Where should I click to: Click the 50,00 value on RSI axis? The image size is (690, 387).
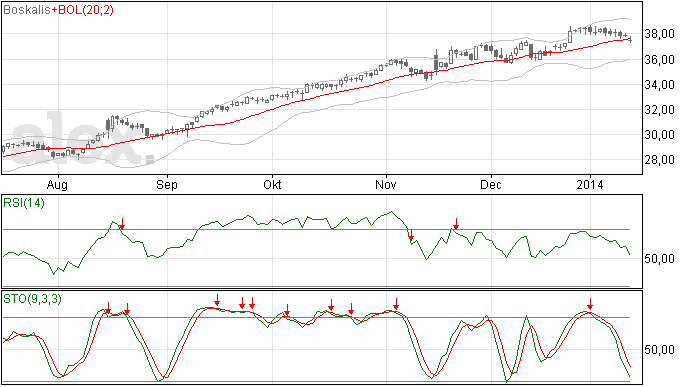(659, 259)
